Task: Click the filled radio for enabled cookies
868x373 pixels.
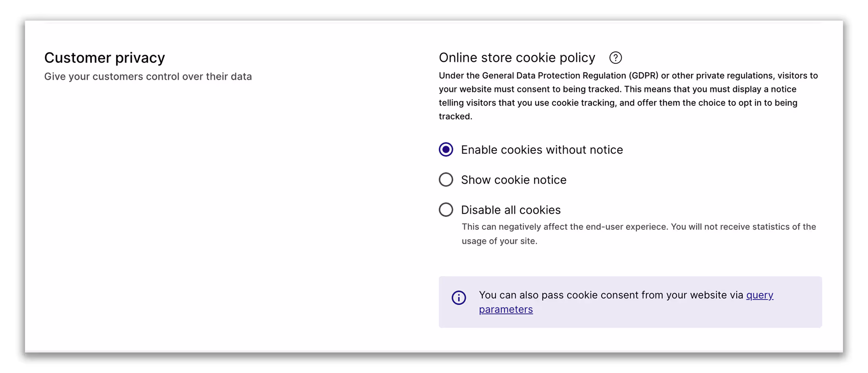Action: coord(445,149)
